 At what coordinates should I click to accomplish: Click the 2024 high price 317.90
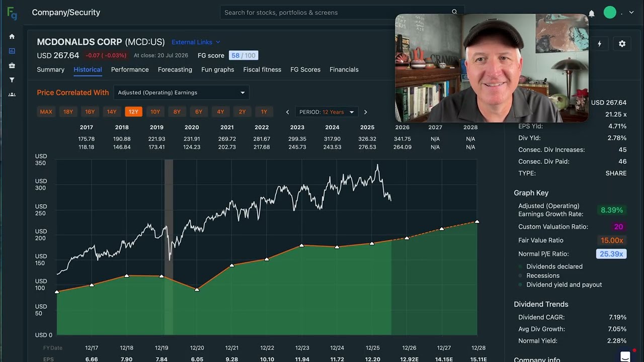332,139
